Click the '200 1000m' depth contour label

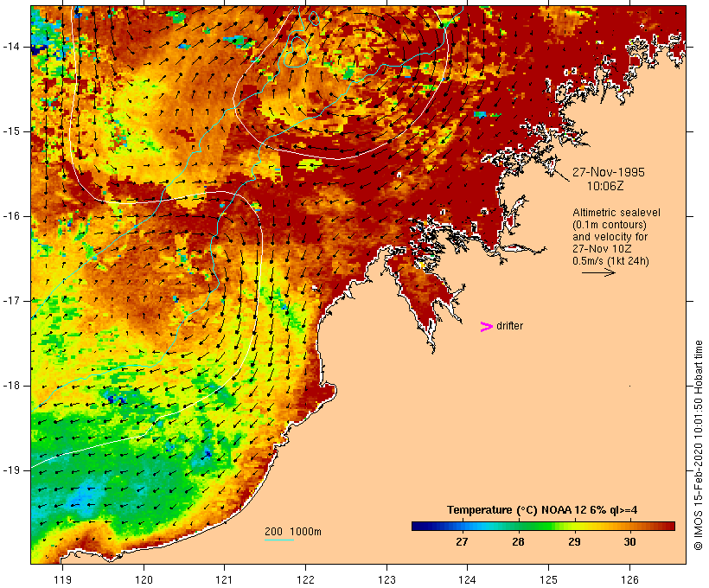point(293,532)
